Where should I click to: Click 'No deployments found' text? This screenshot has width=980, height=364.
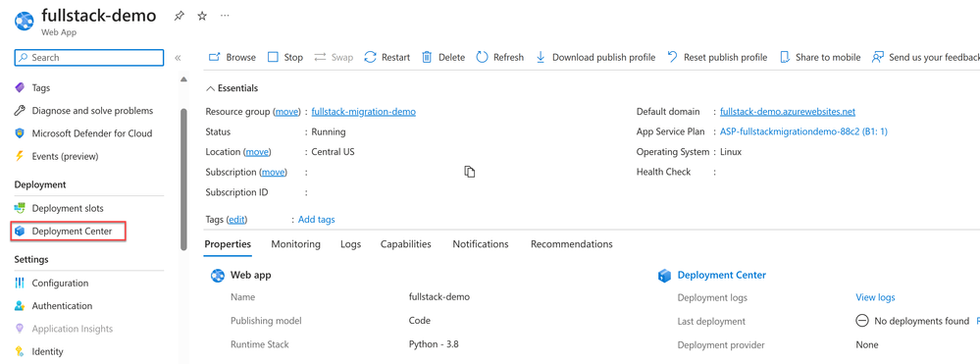tap(921, 322)
